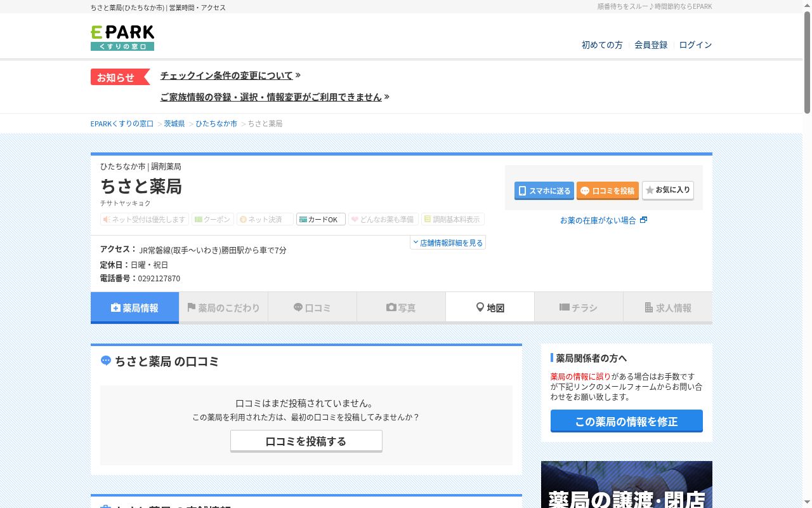Click the ネット決済 badge
812x508 pixels.
(265, 219)
